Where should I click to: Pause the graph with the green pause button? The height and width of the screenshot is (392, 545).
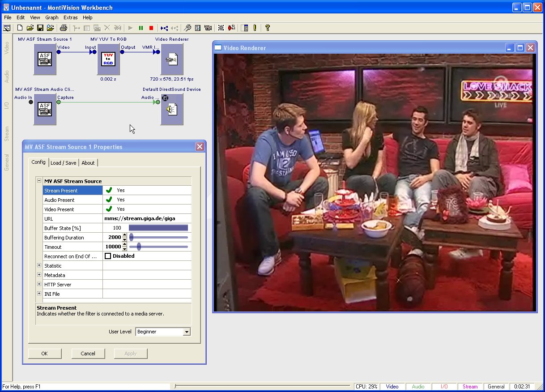141,28
